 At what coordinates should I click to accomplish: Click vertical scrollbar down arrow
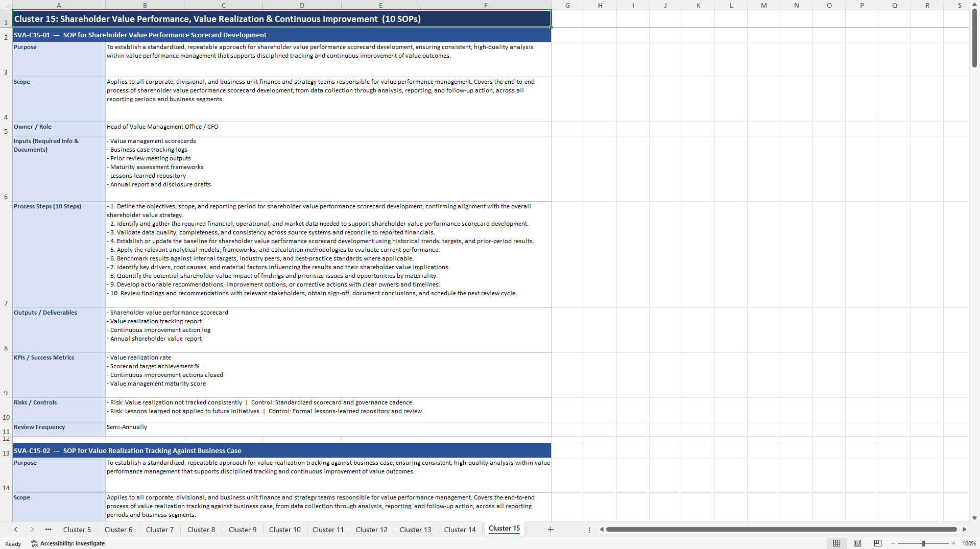(974, 518)
